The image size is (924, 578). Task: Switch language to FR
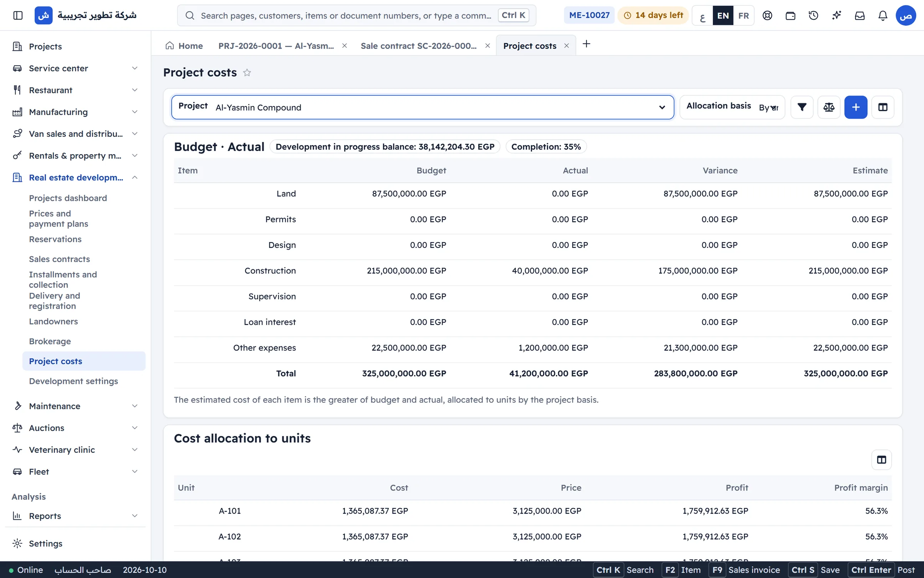[x=744, y=16]
